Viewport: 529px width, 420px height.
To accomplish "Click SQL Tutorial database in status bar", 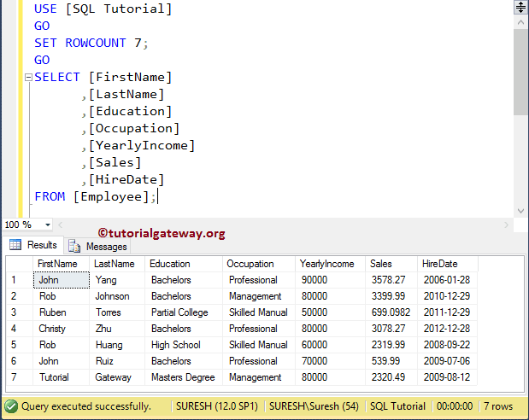I will (397, 406).
